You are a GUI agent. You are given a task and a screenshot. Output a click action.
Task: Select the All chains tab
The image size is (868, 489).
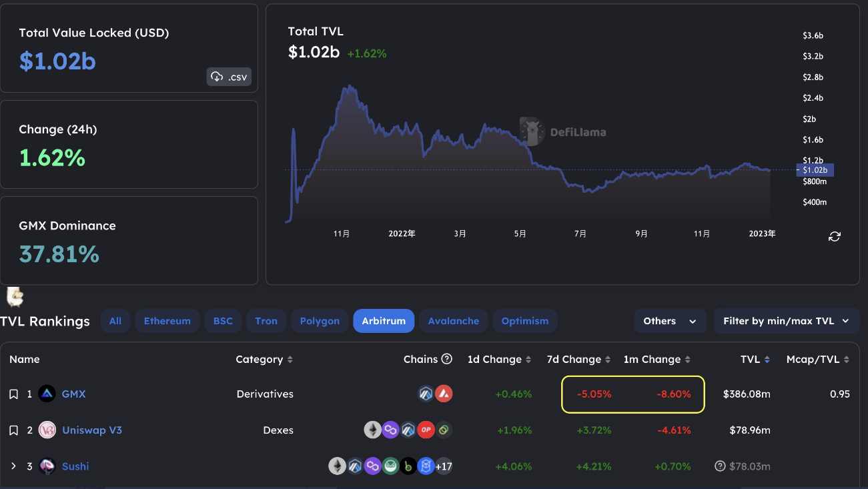[115, 321]
